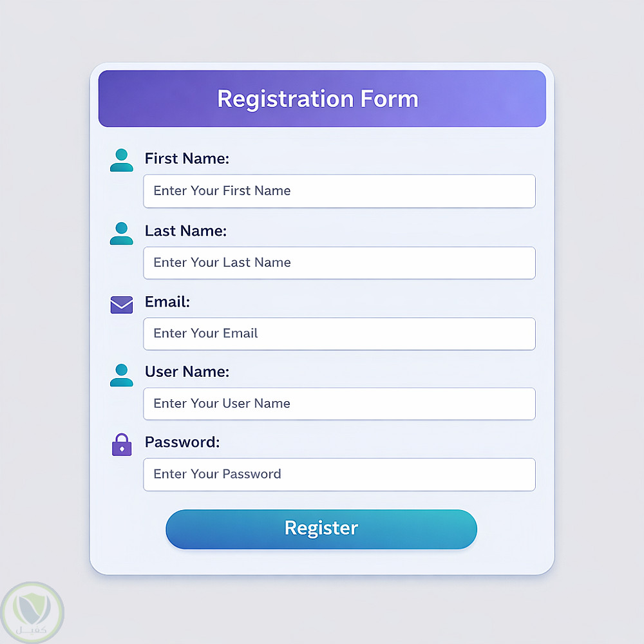The width and height of the screenshot is (644, 644).
Task: Click the person icon beside First Name
Action: (121, 160)
